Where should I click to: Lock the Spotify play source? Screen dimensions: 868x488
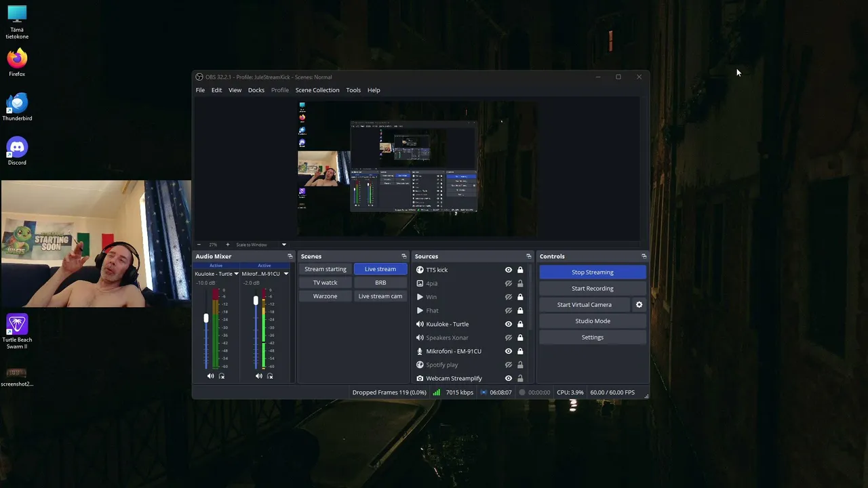520,365
